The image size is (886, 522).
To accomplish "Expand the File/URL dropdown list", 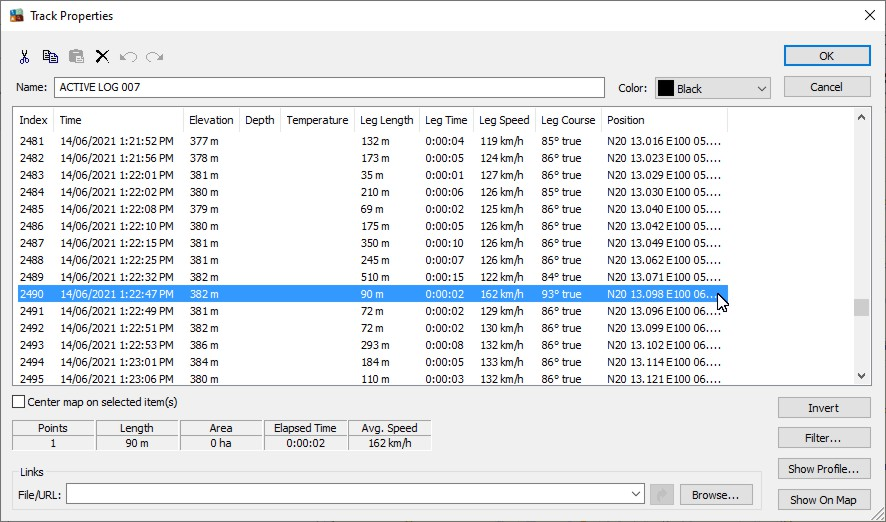I will [x=637, y=494].
